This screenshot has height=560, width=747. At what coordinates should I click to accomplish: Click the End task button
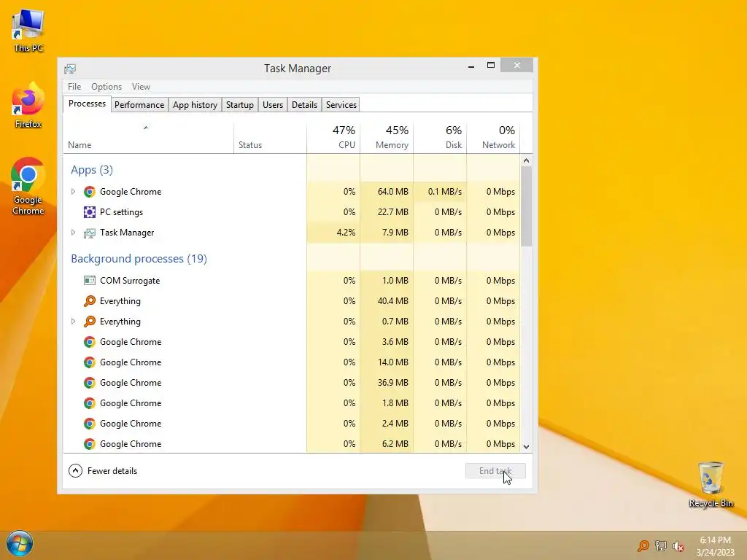[495, 471]
